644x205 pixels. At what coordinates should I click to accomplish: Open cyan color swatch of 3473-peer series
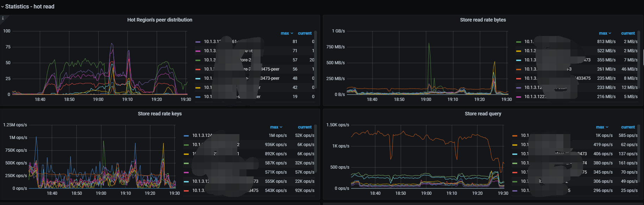tap(198, 78)
